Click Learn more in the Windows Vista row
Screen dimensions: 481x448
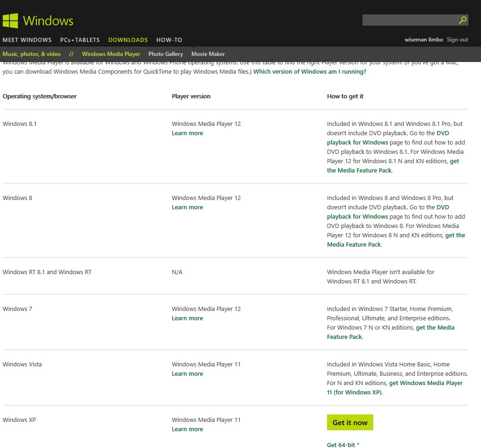[x=187, y=373]
